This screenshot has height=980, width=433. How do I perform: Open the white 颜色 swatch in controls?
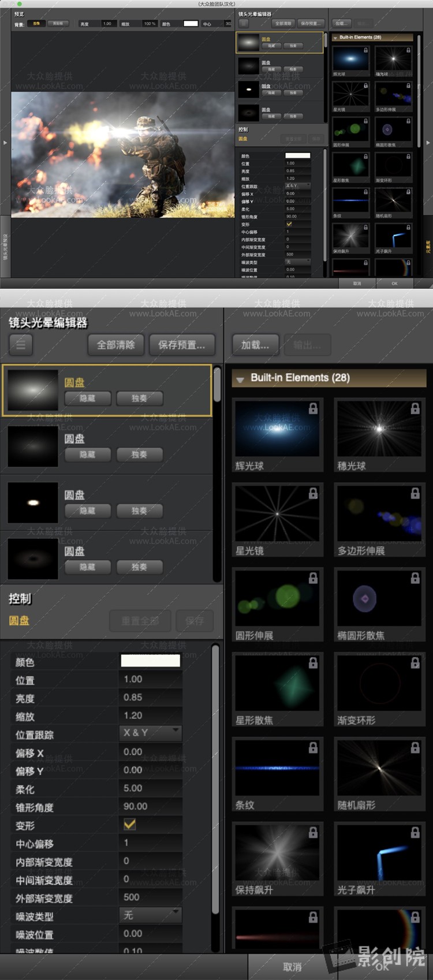pyautogui.click(x=150, y=661)
